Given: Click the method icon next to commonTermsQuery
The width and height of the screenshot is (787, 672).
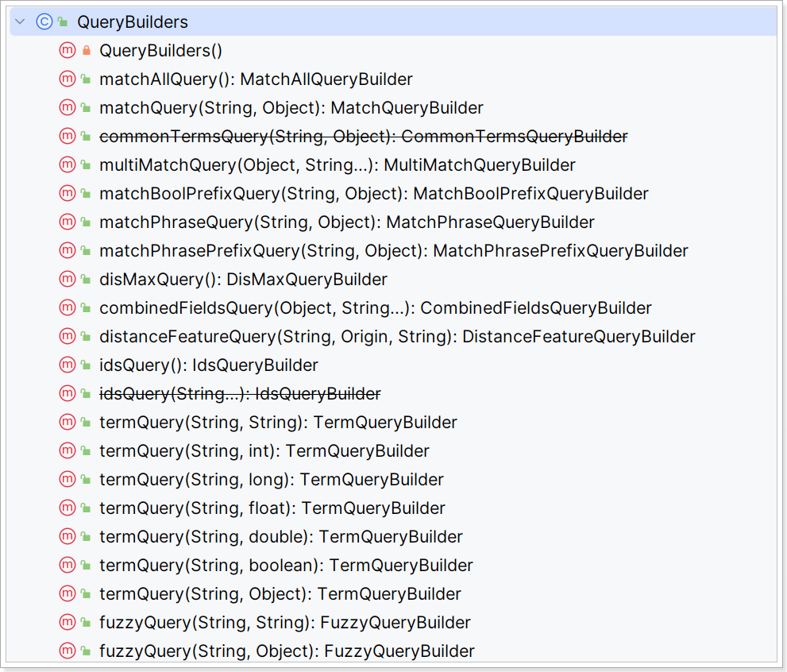Looking at the screenshot, I should 68,136.
